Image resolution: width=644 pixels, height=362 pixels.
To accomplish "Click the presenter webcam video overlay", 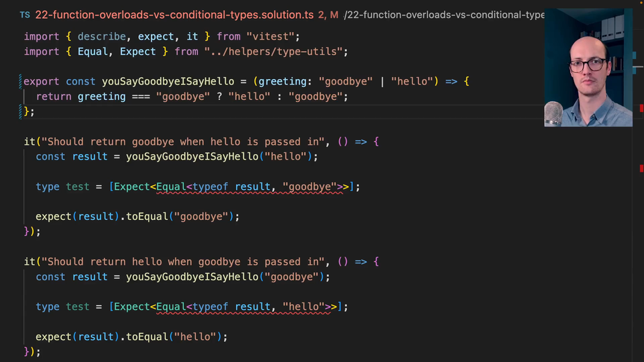I will [x=588, y=67].
